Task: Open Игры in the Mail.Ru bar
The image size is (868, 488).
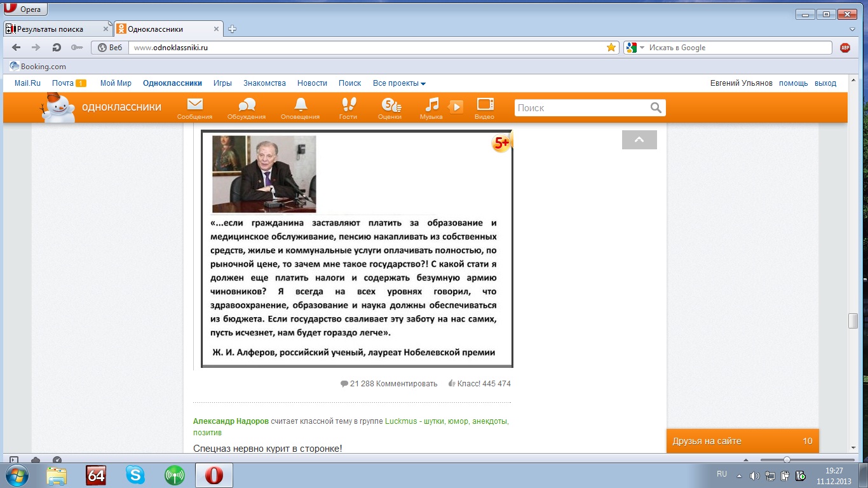Action: click(222, 83)
